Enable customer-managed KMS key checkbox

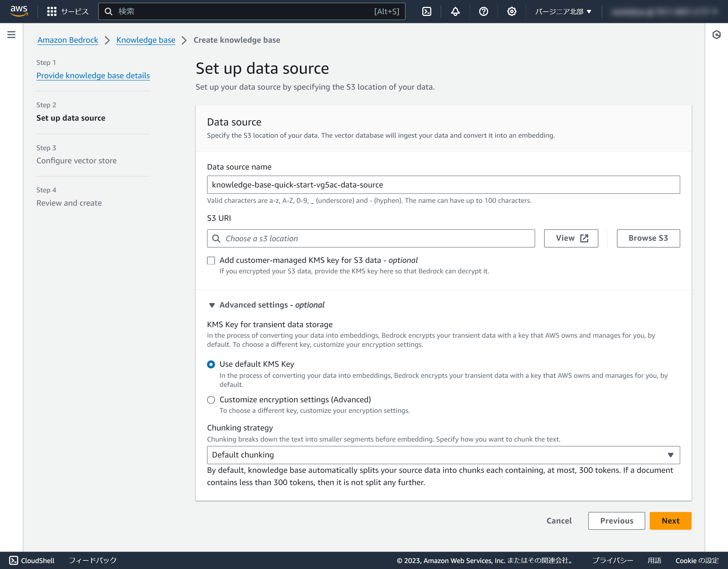tap(211, 261)
